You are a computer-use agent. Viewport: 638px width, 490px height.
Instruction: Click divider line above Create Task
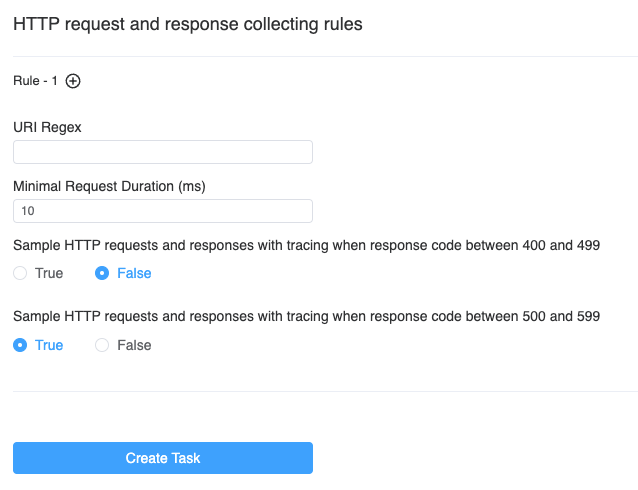319,391
